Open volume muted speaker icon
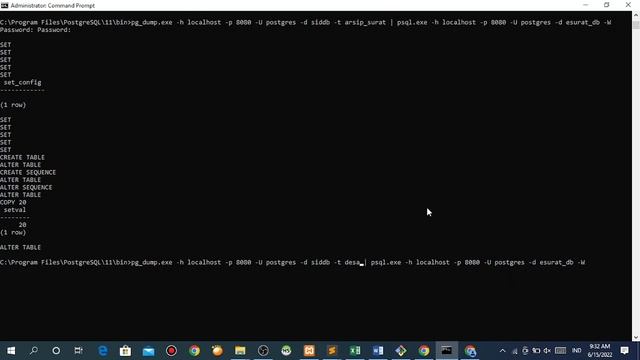 tap(547, 351)
